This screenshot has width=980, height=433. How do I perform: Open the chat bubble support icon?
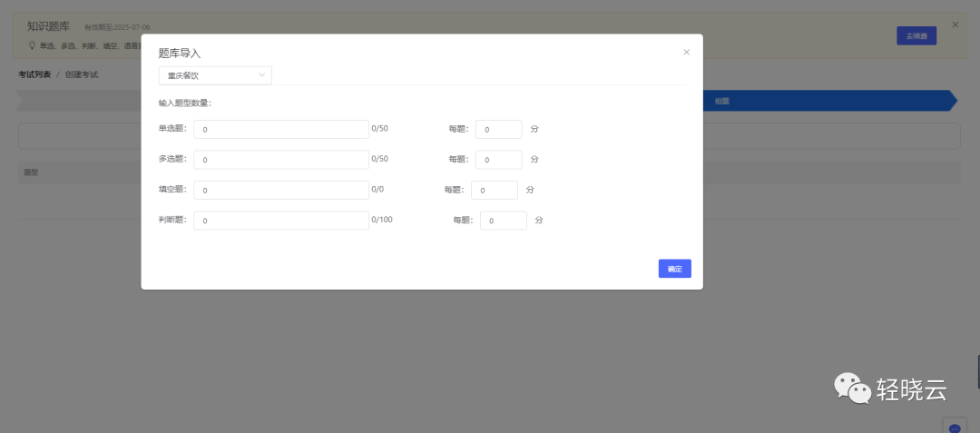point(954,428)
